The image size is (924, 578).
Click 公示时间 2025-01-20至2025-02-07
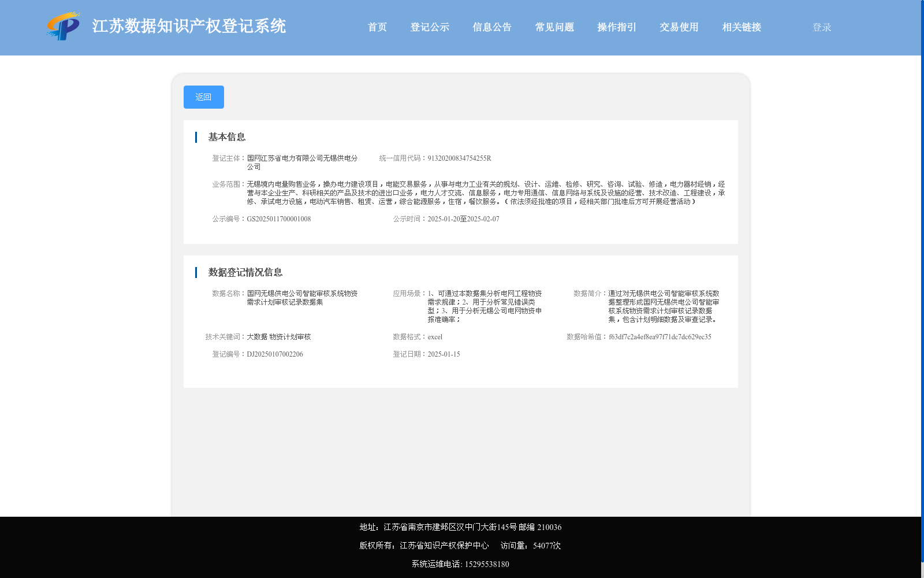click(463, 219)
